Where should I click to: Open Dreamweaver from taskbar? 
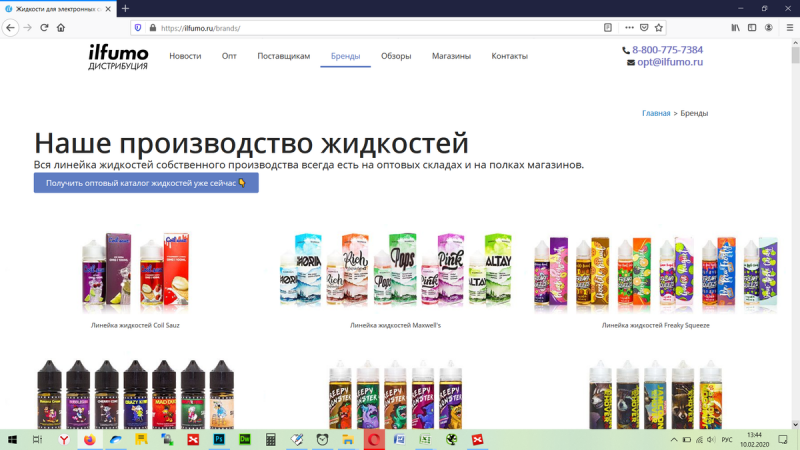click(245, 439)
